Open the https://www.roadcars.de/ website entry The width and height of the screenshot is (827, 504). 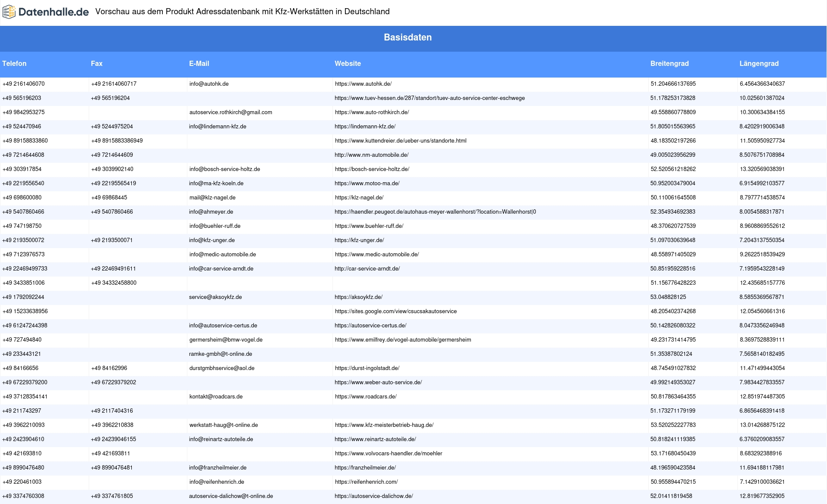(x=366, y=397)
